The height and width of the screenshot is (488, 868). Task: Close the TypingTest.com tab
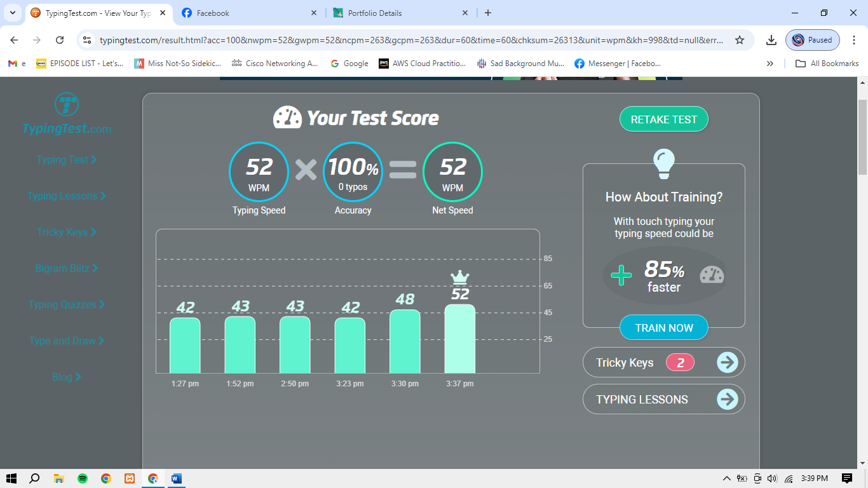pyautogui.click(x=163, y=13)
